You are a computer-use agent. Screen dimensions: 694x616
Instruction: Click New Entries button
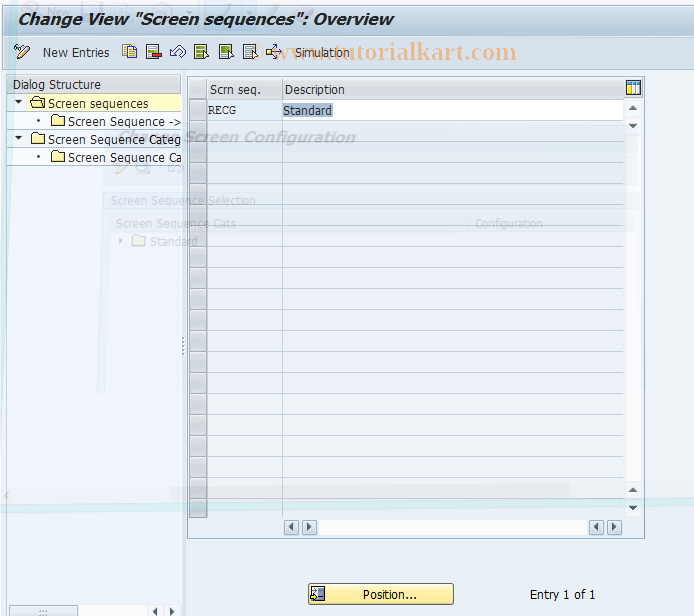(x=76, y=53)
